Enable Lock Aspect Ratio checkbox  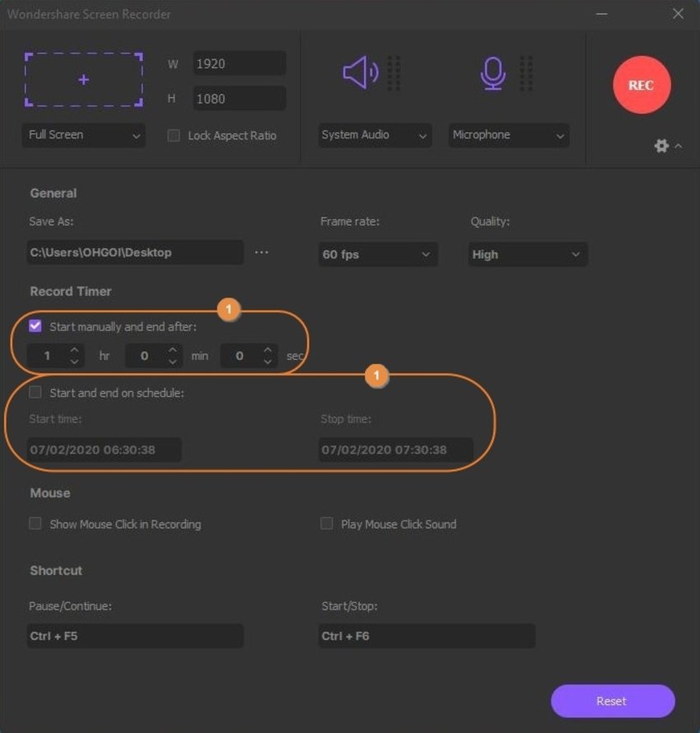174,136
